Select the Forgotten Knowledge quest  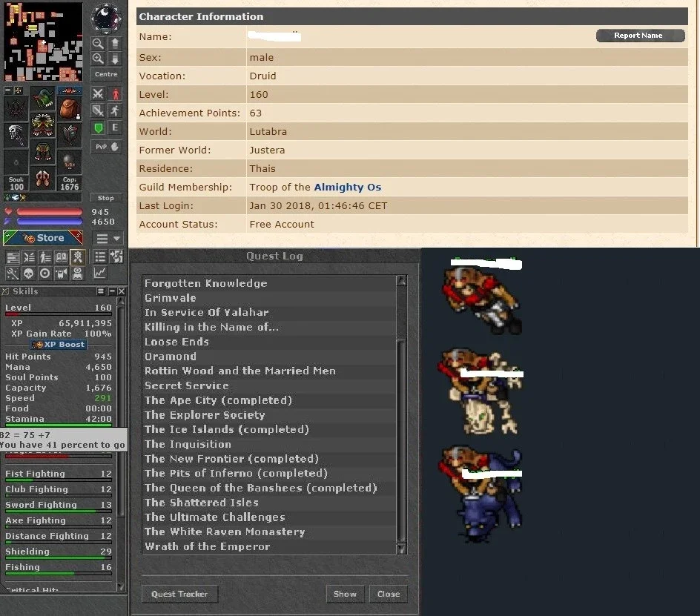tap(268, 283)
